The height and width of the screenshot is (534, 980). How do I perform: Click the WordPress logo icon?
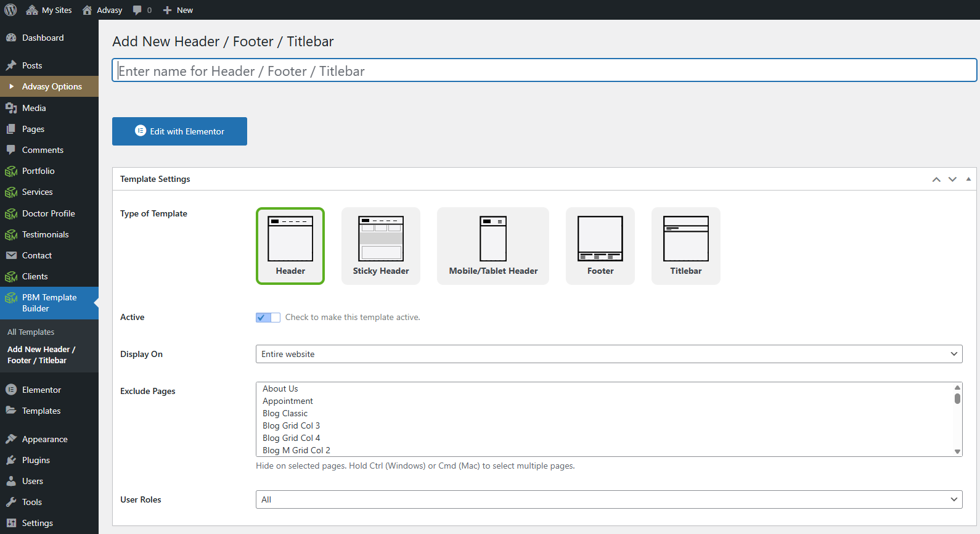tap(10, 10)
